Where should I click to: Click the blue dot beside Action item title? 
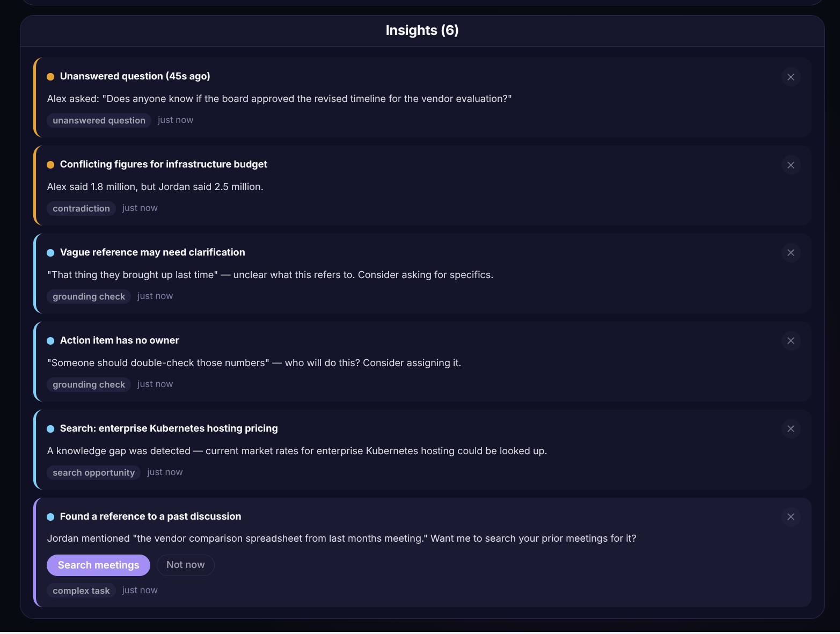(50, 341)
